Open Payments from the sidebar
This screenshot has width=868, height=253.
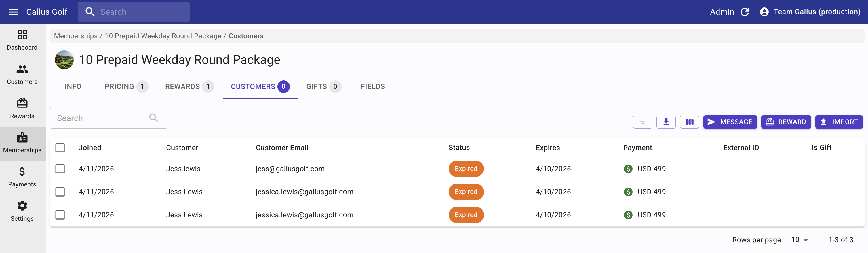click(22, 177)
